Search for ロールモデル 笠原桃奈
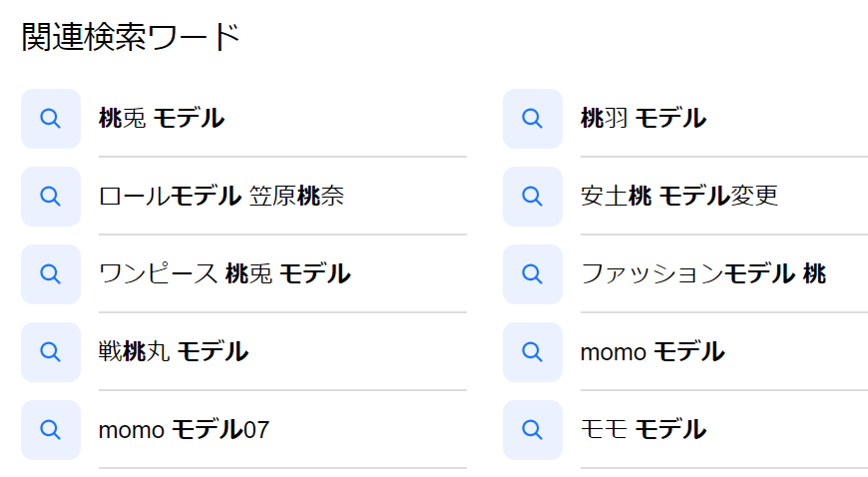The height and width of the screenshot is (477, 868). (x=221, y=197)
